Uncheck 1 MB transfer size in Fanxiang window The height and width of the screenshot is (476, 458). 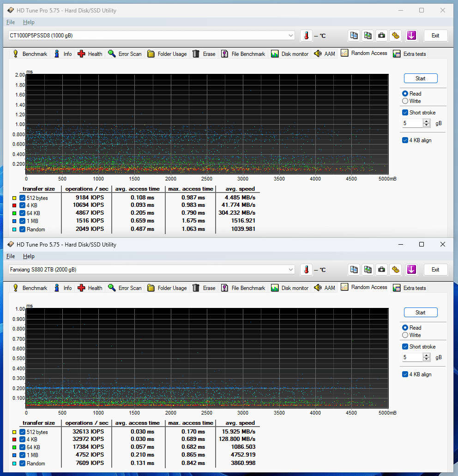[22, 455]
